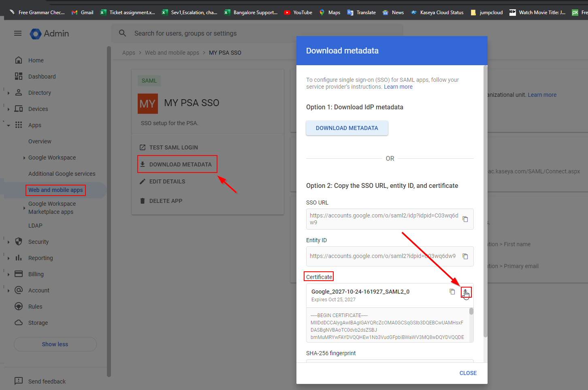Download the certificate file icon
This screenshot has width=588, height=390.
click(466, 292)
